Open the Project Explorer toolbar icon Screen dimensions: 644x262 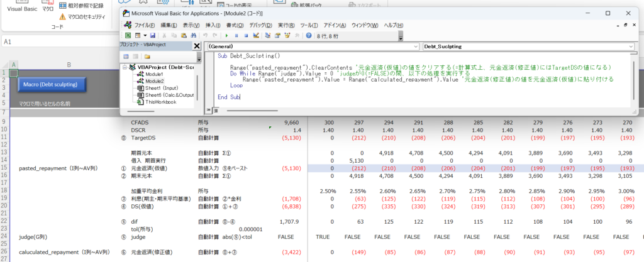tap(268, 36)
